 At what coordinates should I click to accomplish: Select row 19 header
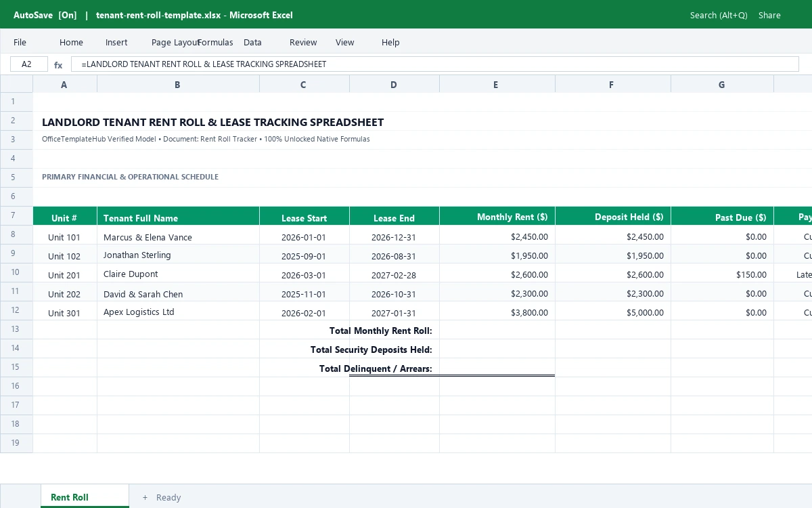tap(16, 443)
